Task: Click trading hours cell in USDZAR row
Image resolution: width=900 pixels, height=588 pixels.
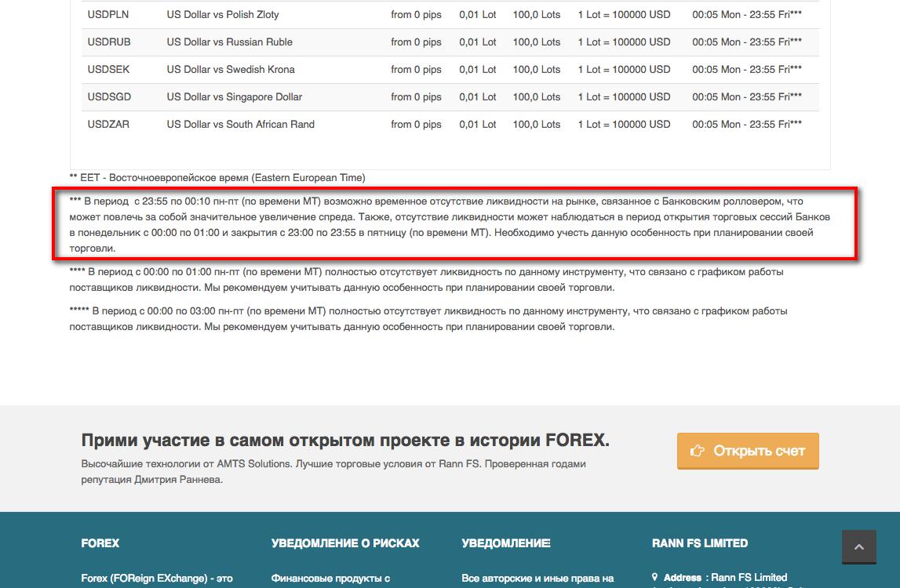Action: pos(747,125)
